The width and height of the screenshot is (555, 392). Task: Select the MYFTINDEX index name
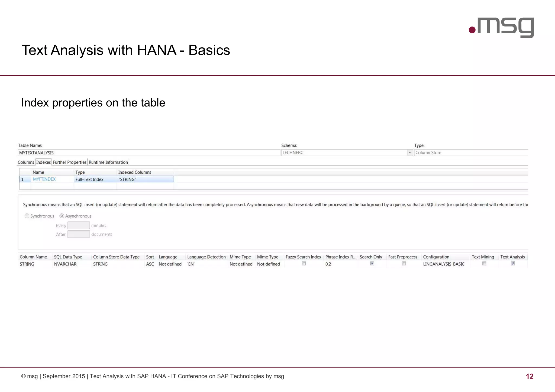point(44,179)
